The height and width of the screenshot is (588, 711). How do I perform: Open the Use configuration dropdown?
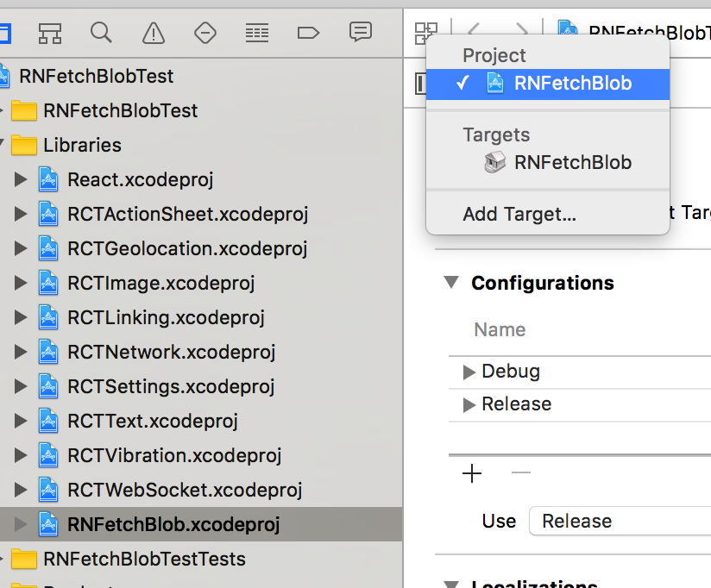coord(620,521)
